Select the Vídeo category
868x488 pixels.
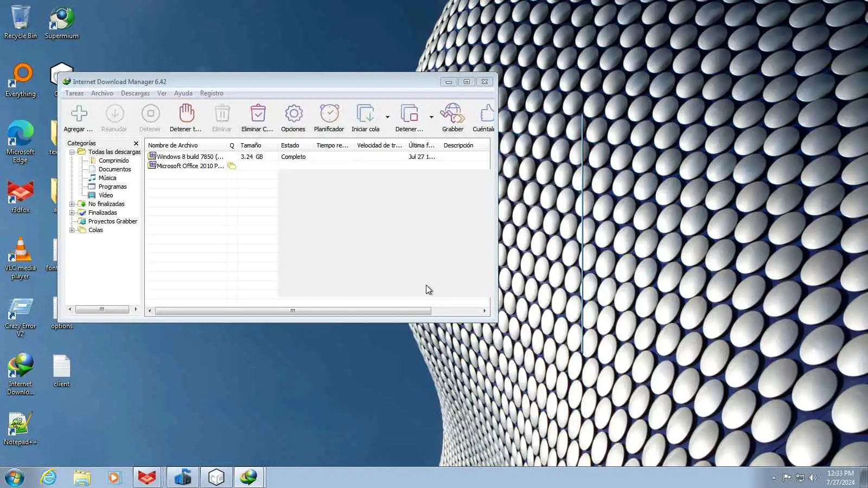(x=106, y=195)
